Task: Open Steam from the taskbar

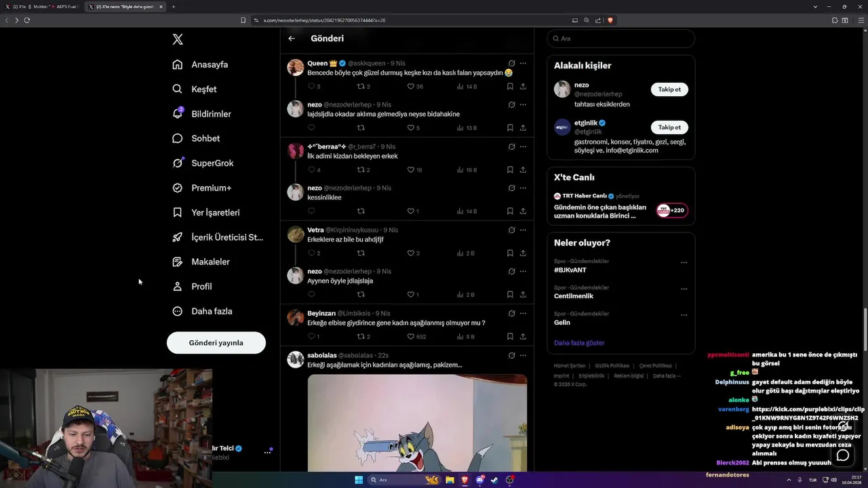Action: click(494, 480)
